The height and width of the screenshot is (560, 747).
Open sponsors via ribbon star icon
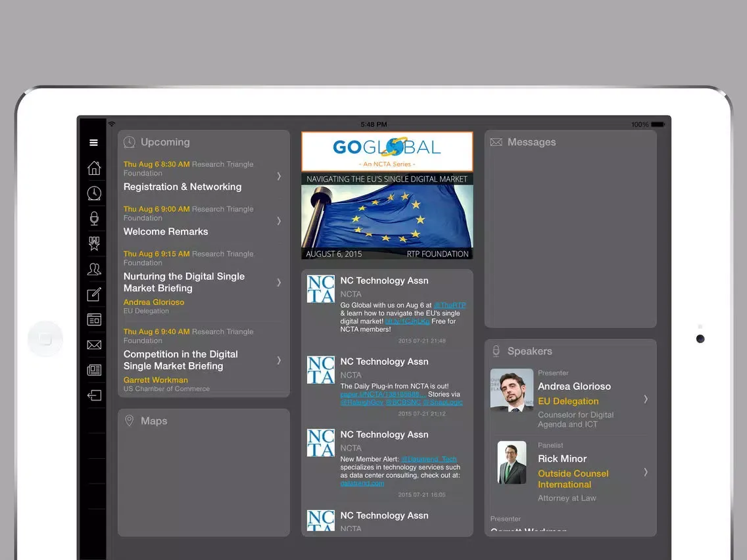tap(94, 243)
